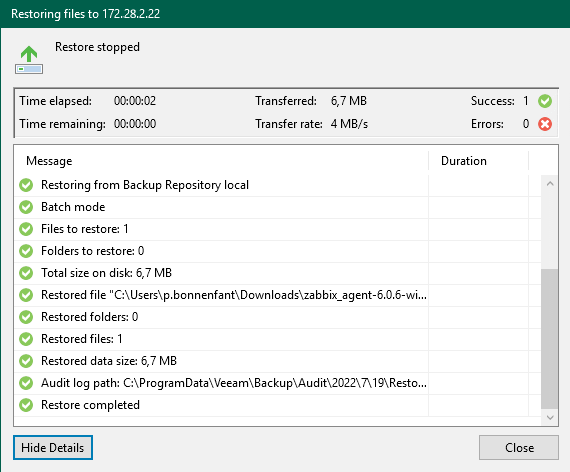Click the Transferred value 6,7 MB
Image resolution: width=570 pixels, height=472 pixels.
tap(349, 101)
